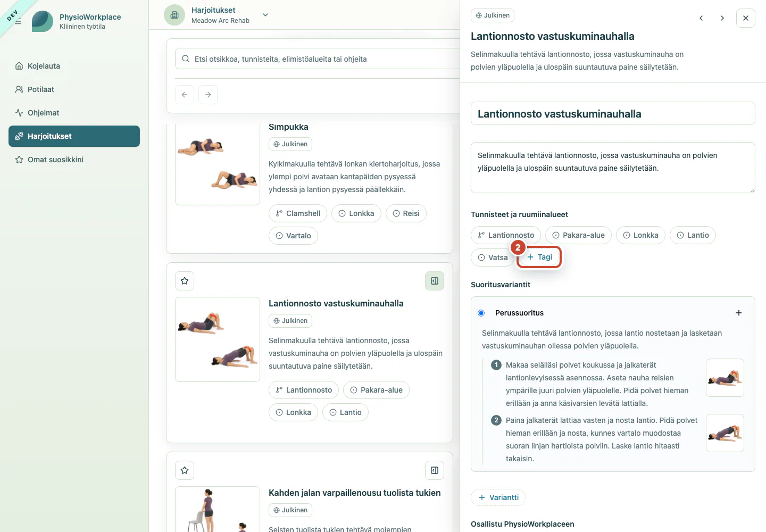The image size is (766, 532).
Task: Add a new tag with Tagi button
Action: (x=539, y=257)
